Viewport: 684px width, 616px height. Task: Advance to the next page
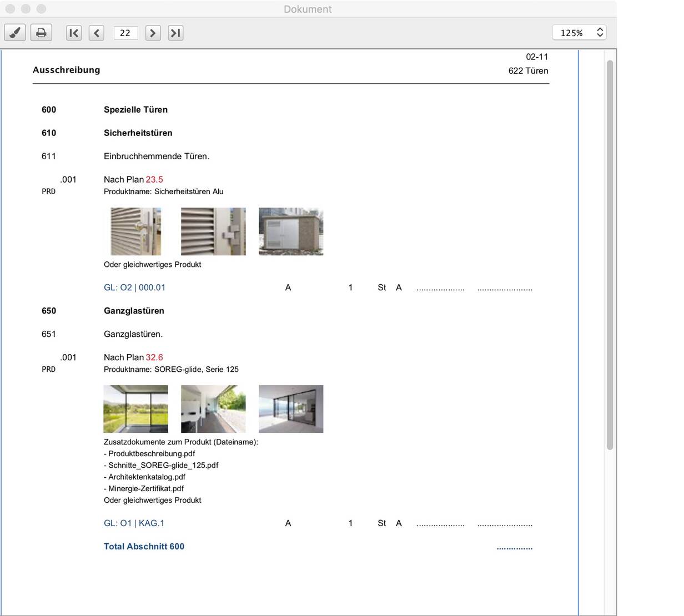tap(153, 33)
